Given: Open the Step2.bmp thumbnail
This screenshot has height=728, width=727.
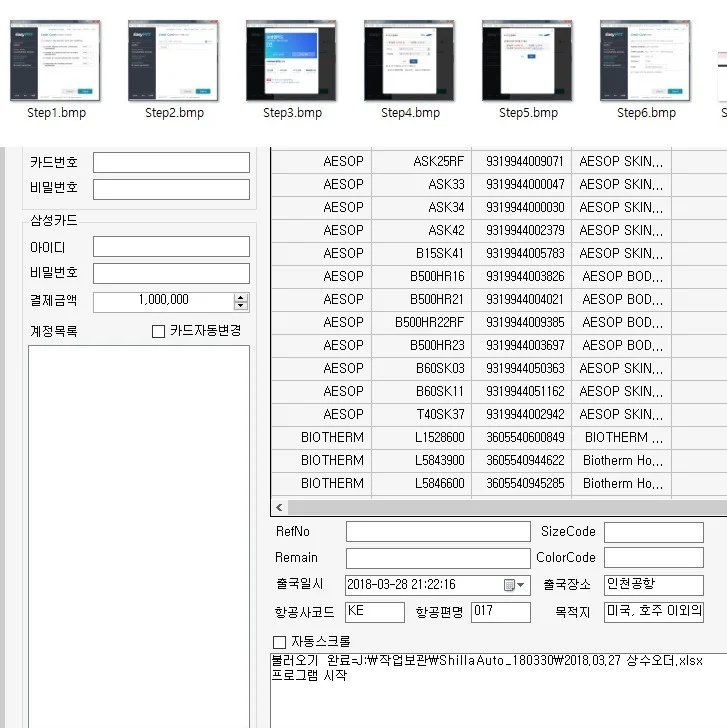Looking at the screenshot, I should (173, 60).
